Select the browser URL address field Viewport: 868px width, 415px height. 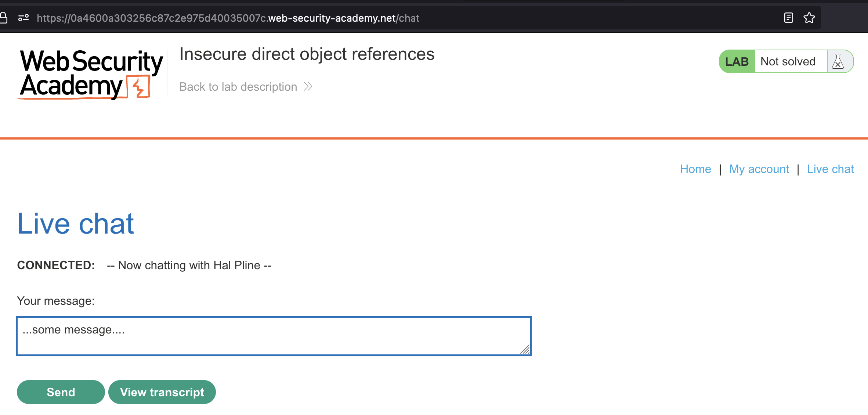[228, 18]
